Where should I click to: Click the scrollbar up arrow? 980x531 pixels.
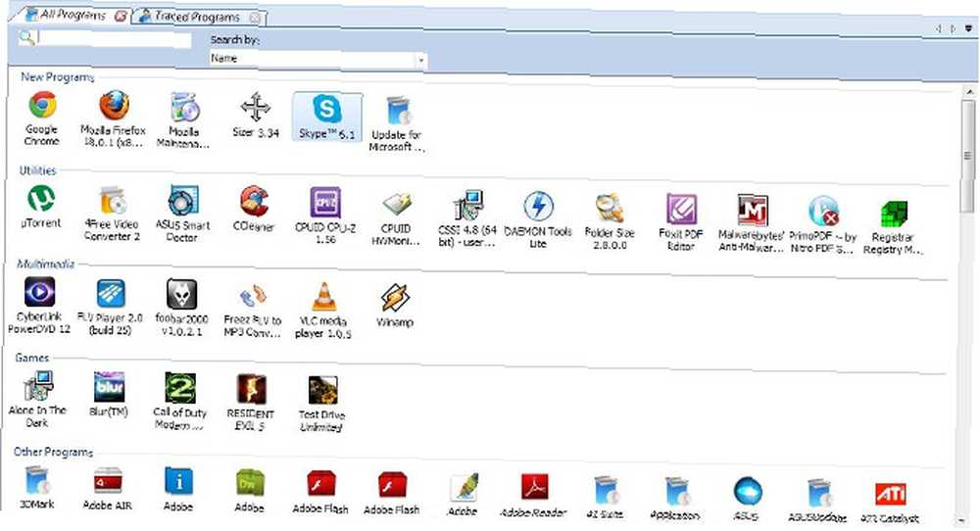click(x=969, y=92)
